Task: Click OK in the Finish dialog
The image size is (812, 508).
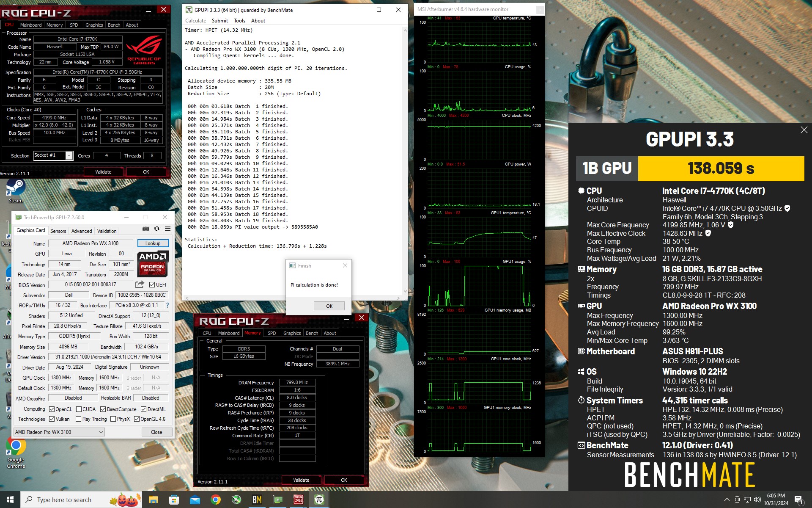Action: 329,306
